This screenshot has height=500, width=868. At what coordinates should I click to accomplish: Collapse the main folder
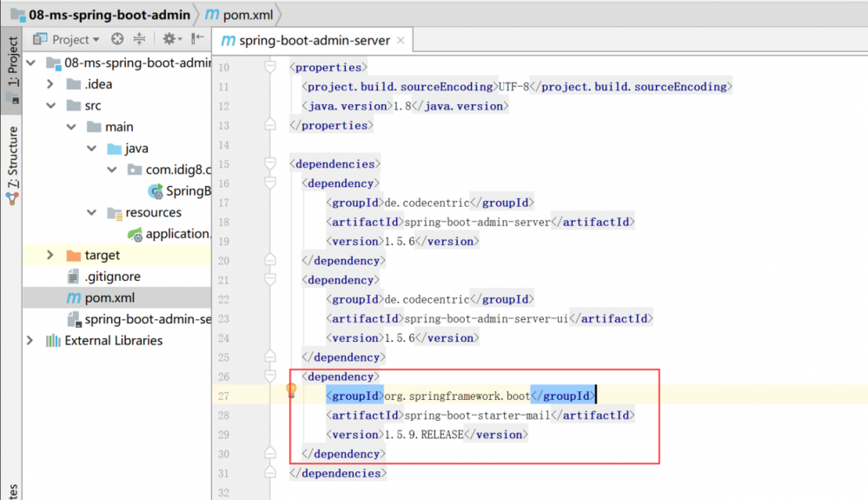pos(71,127)
